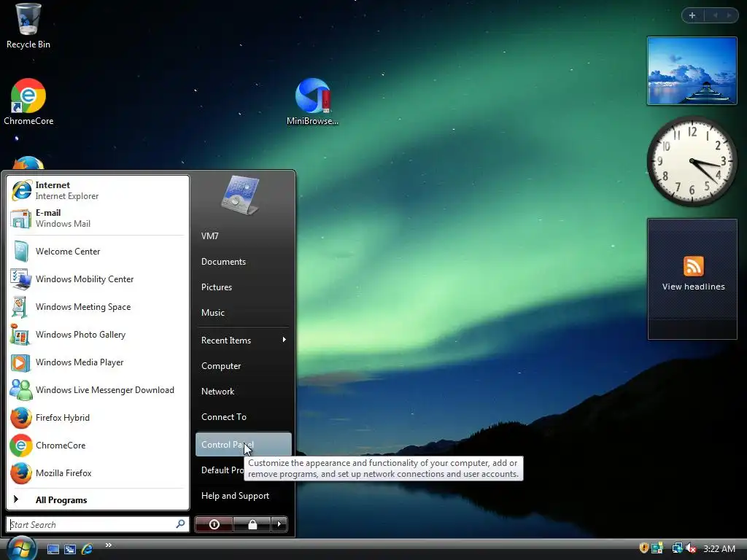Expand All Programs list
This screenshot has height=560, width=747.
pos(97,500)
